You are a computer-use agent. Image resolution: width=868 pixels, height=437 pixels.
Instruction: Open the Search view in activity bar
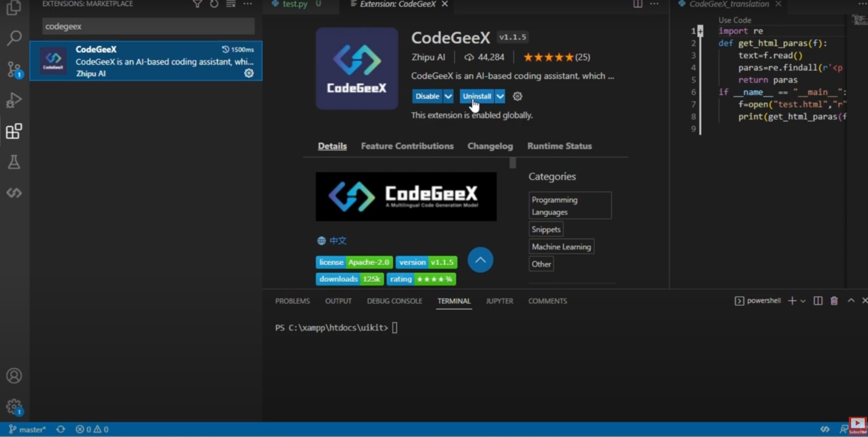tap(14, 38)
